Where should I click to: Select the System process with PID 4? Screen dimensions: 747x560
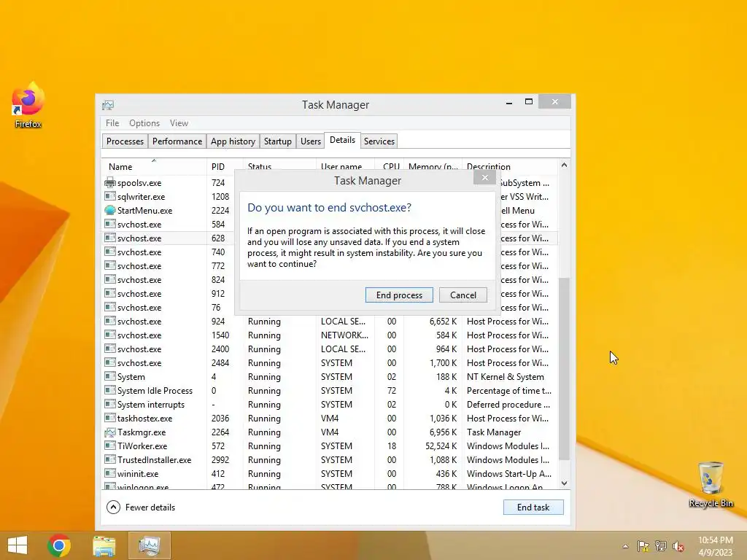(330, 377)
